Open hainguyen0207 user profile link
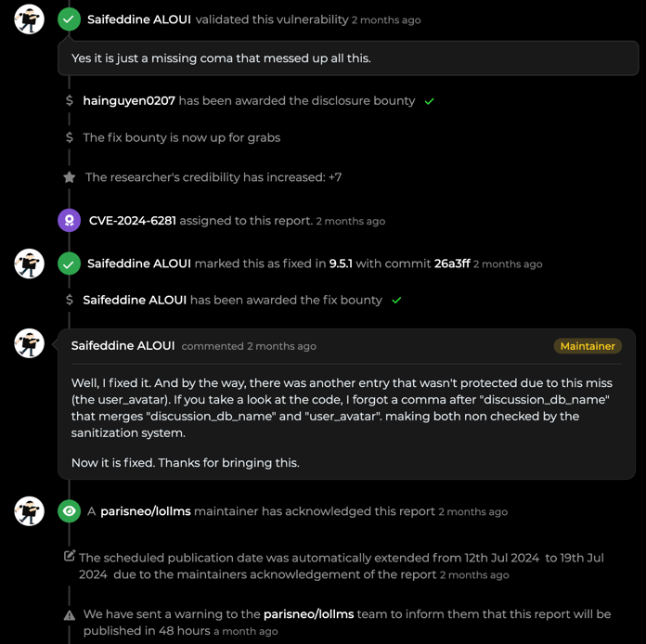Viewport: 646px width, 644px height. pos(129,100)
